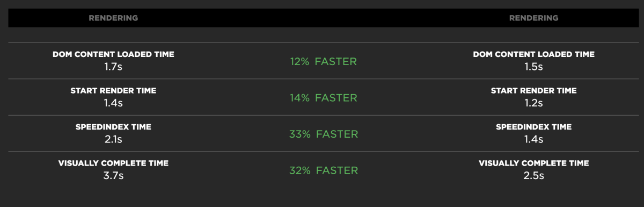Screen dimensions: 644x207
Task: Click the 1.4s start render value
Action: (113, 103)
